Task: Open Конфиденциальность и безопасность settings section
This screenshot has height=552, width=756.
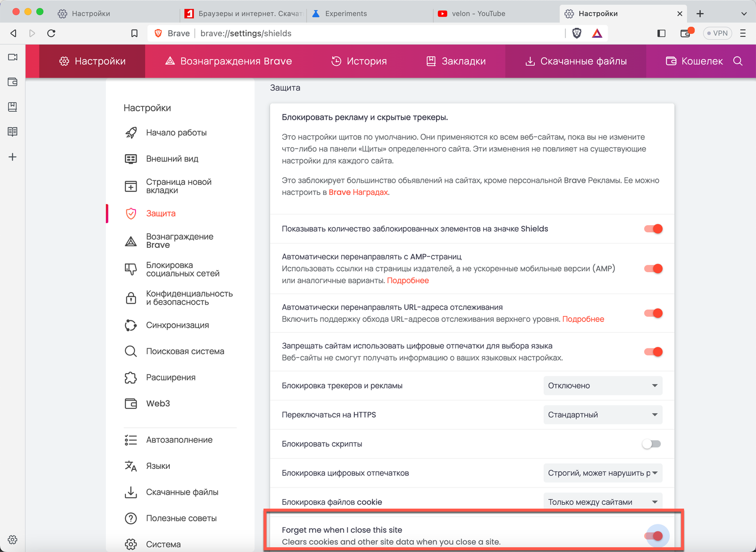Action: pos(180,298)
